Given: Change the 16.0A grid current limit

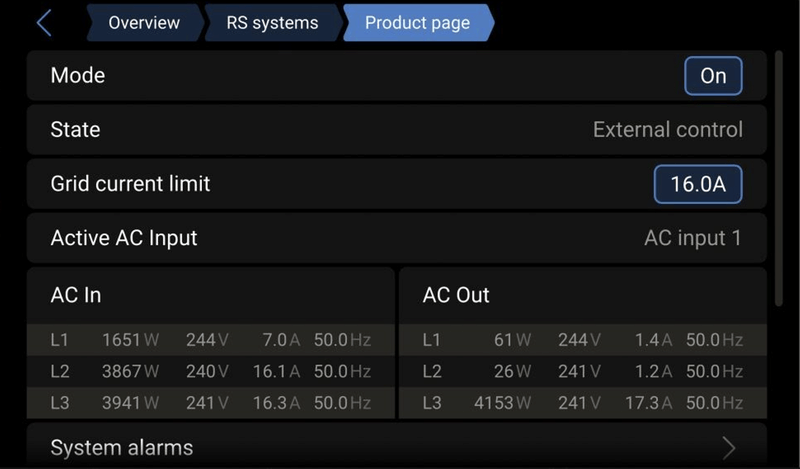Looking at the screenshot, I should [x=698, y=184].
